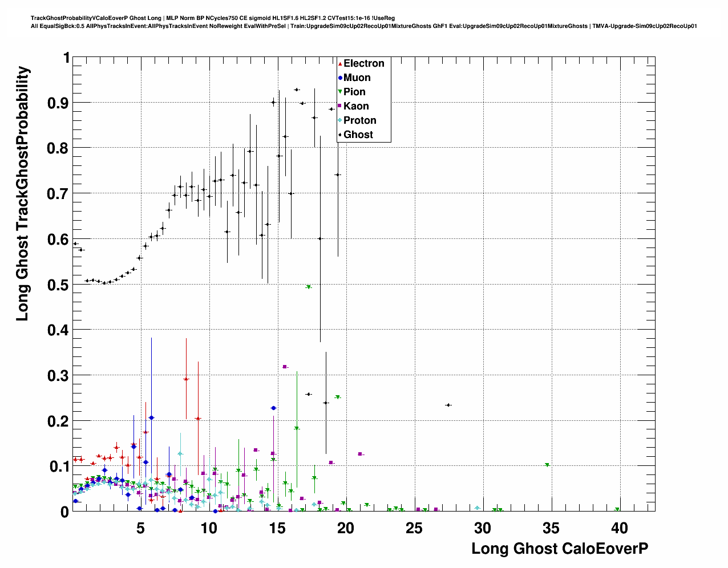Select the 'Proton' legend label
This screenshot has width=728, height=568.
pos(360,121)
